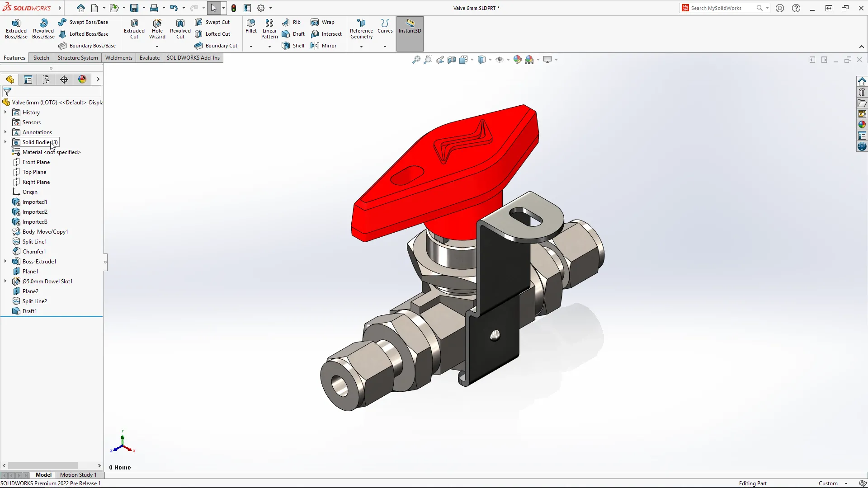Click Zoom to Fit in the view toolbar
The height and width of the screenshot is (488, 868).
(416, 59)
